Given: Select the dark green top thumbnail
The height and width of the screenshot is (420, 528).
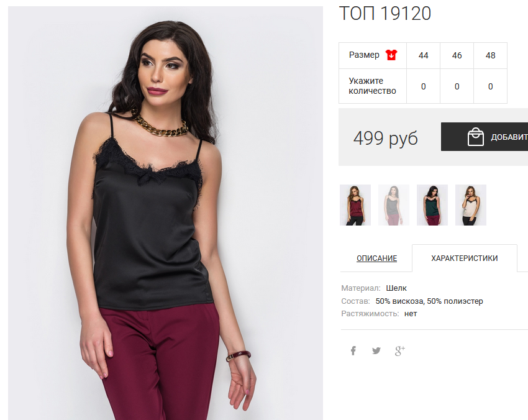Looking at the screenshot, I should pyautogui.click(x=432, y=205).
